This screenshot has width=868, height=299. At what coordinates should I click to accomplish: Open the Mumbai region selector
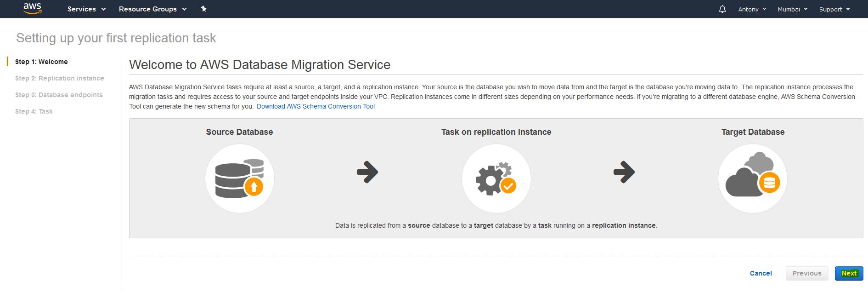(x=792, y=9)
